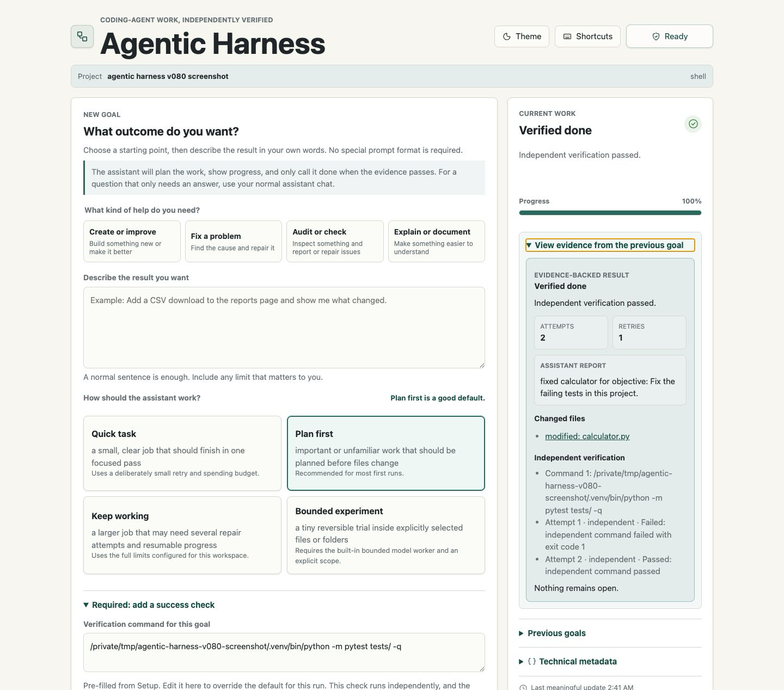Viewport: 784px width, 690px height.
Task: Select the Fix a problem option
Action: click(234, 241)
